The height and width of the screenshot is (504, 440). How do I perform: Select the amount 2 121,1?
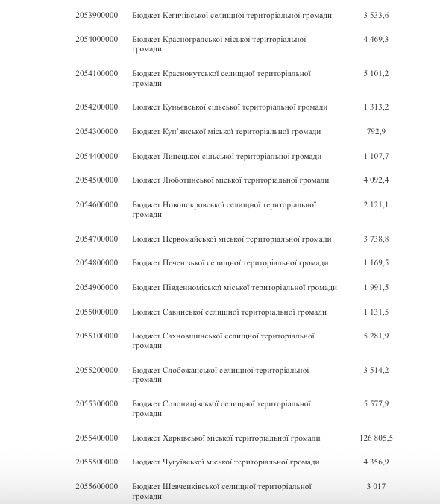pos(376,205)
